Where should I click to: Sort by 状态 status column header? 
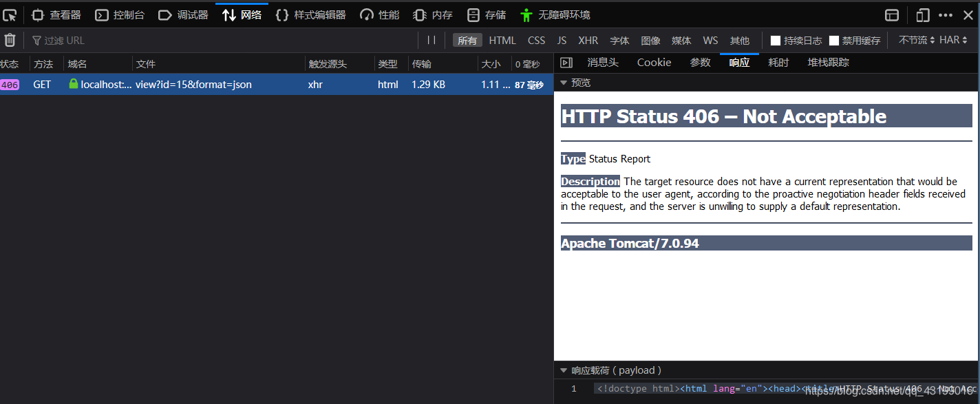tap(14, 64)
